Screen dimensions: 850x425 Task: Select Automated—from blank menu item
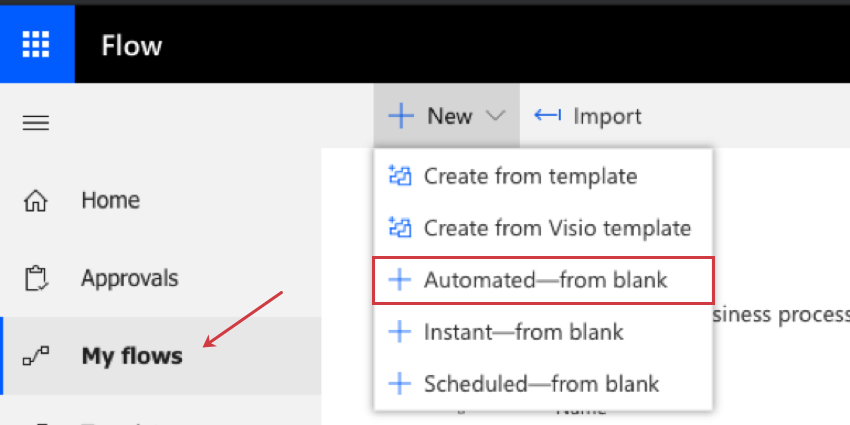tap(545, 280)
